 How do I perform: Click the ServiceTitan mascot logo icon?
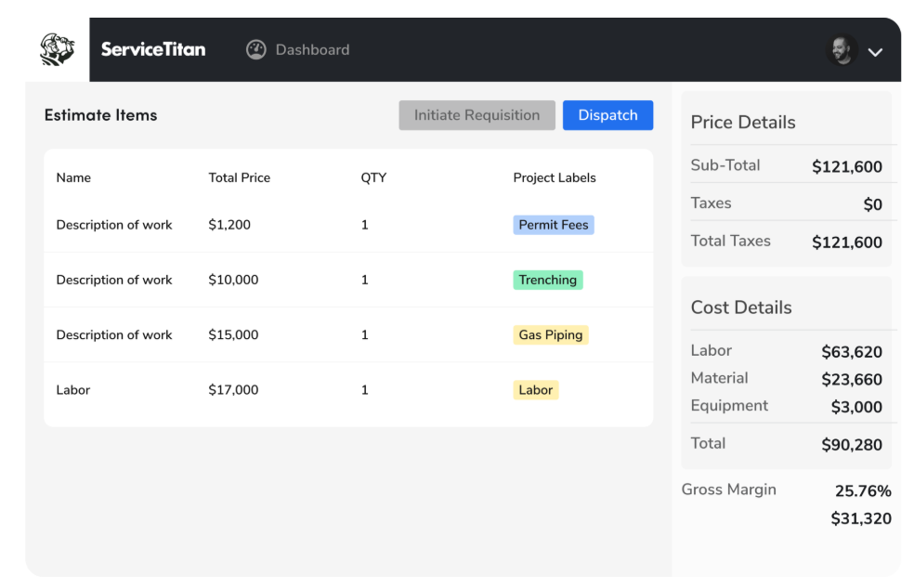(56, 49)
